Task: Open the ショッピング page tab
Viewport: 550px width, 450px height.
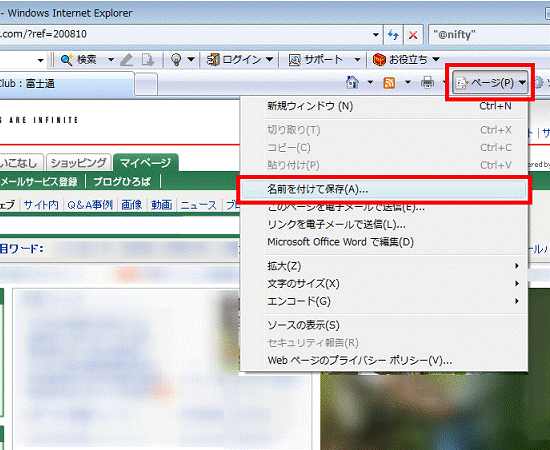Action: coord(78,163)
